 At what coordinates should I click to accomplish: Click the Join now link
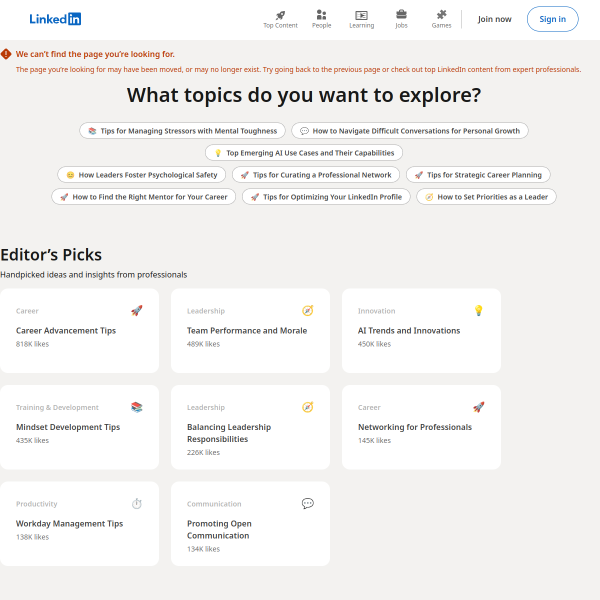pos(494,19)
